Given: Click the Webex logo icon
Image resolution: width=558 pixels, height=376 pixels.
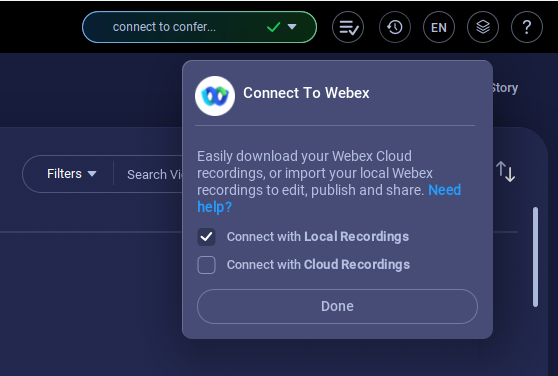Looking at the screenshot, I should [x=215, y=96].
